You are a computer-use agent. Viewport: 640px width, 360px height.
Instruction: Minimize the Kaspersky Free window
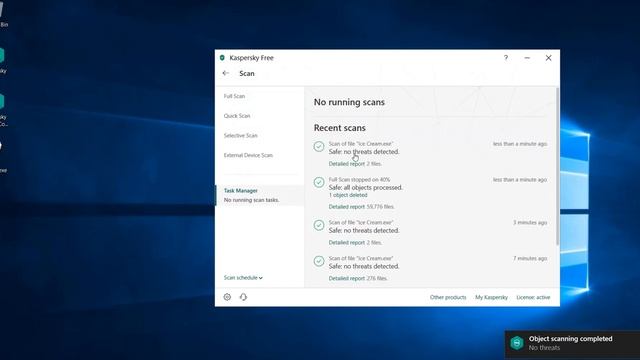[x=527, y=58]
